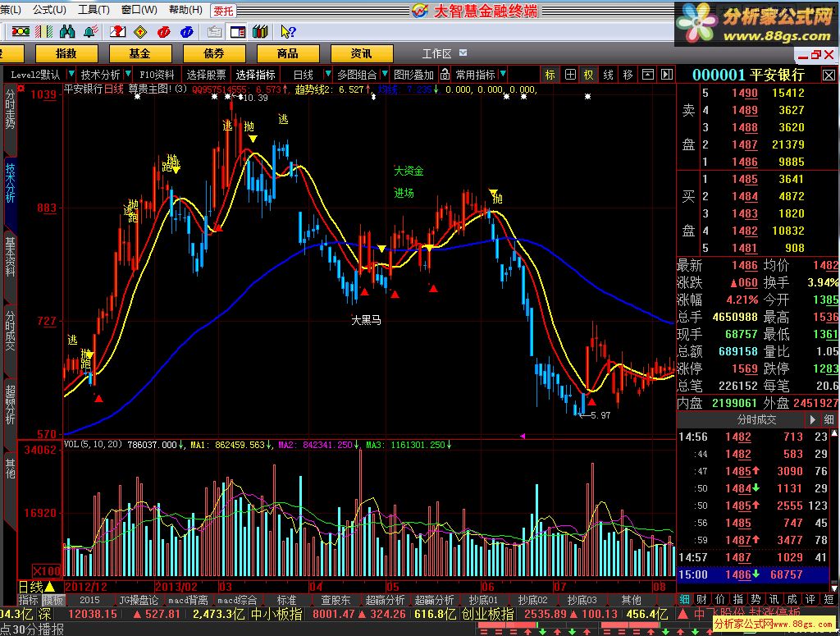
Task: Toggle the 权 adjustment button
Action: (589, 75)
